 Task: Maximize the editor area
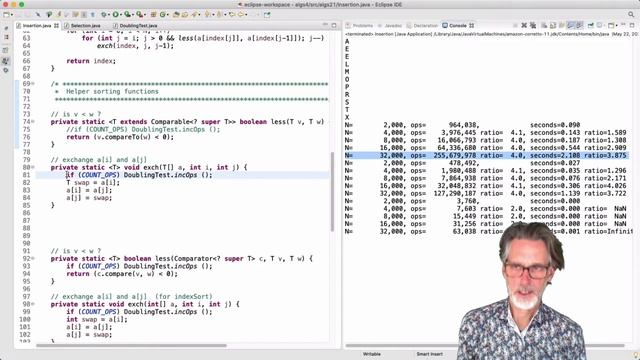click(x=334, y=25)
